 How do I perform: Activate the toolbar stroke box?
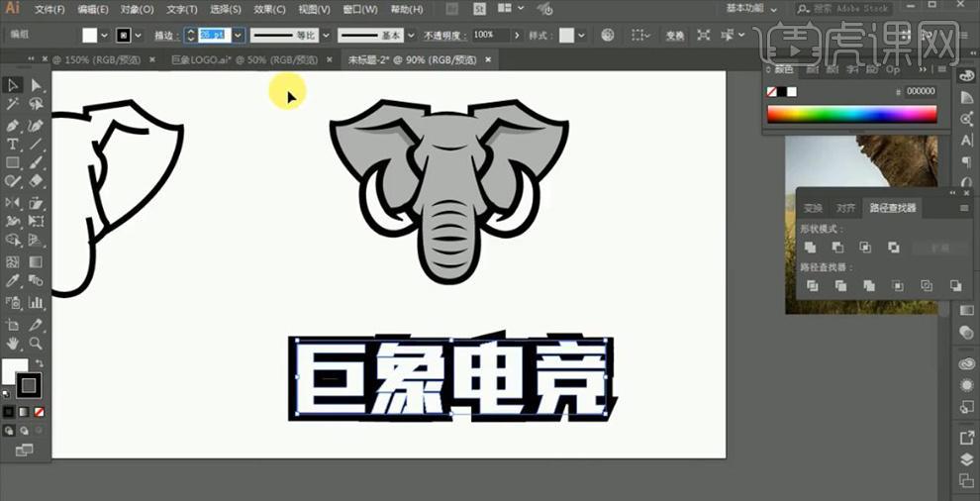pos(29,386)
